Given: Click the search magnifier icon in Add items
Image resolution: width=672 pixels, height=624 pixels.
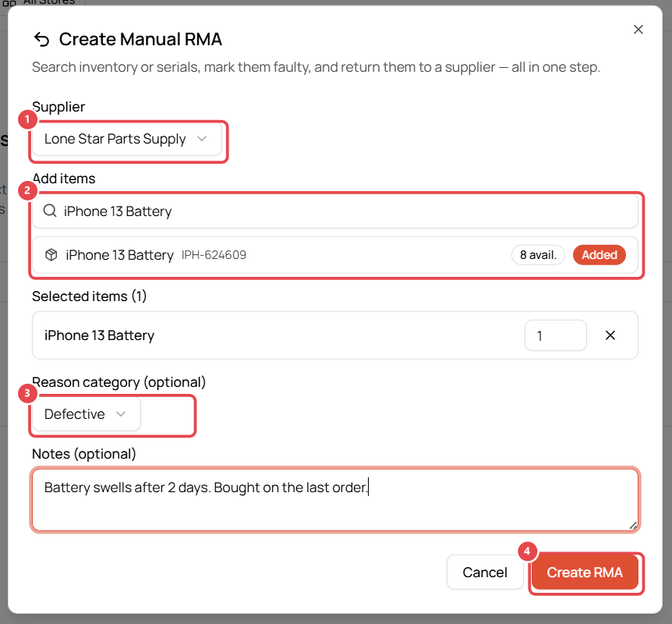Looking at the screenshot, I should coord(50,211).
